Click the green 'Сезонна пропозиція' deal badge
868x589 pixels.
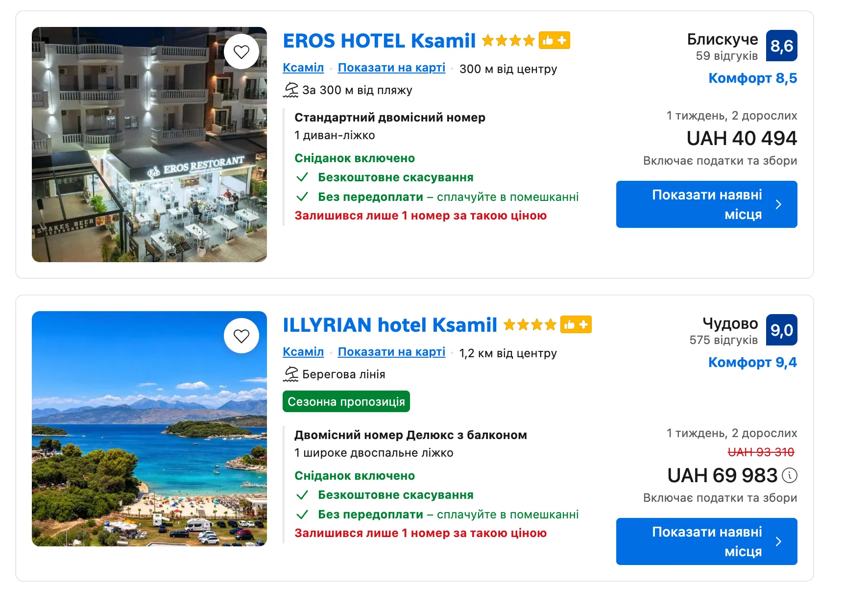[346, 401]
